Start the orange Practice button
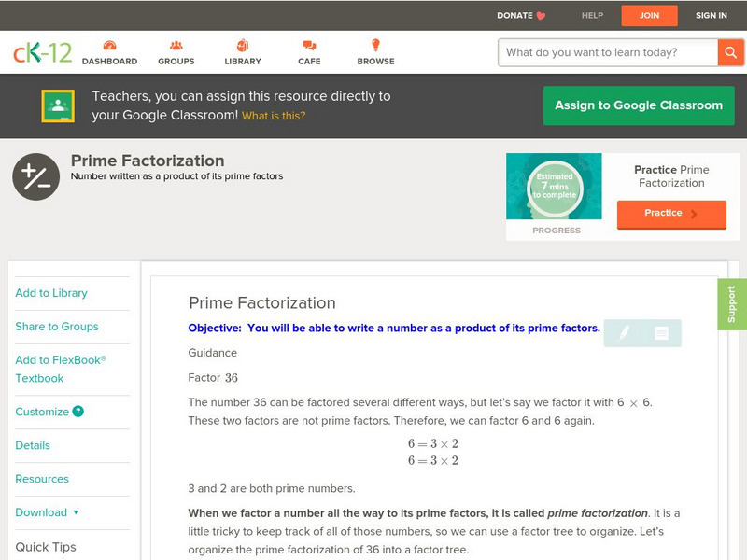This screenshot has width=747, height=560. pyautogui.click(x=670, y=214)
